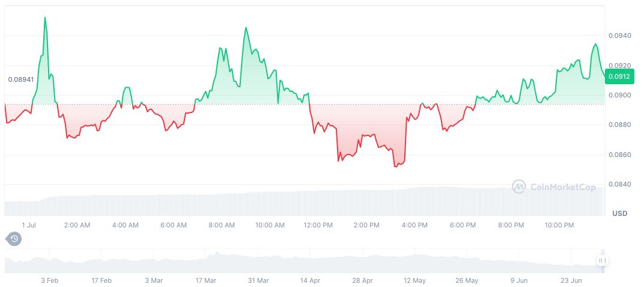Image resolution: width=644 pixels, height=287 pixels.
Task: Select the 12:00 PM time axis label
Action: coord(318,225)
